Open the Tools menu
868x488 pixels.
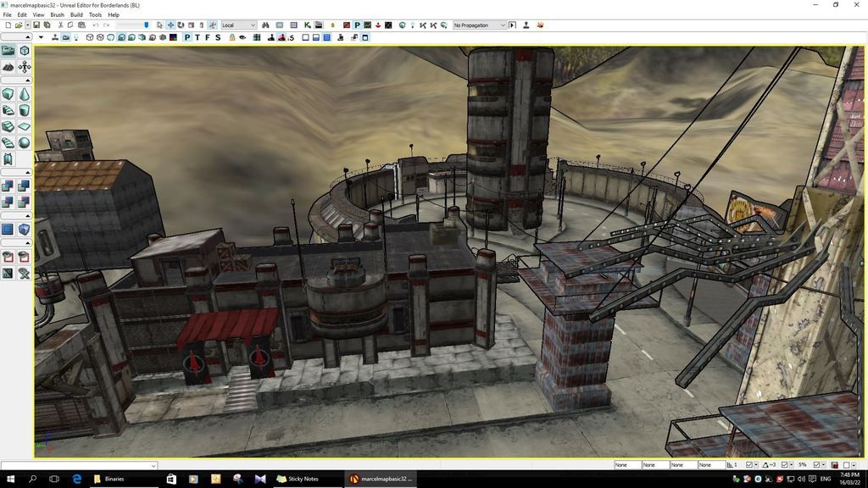point(95,15)
